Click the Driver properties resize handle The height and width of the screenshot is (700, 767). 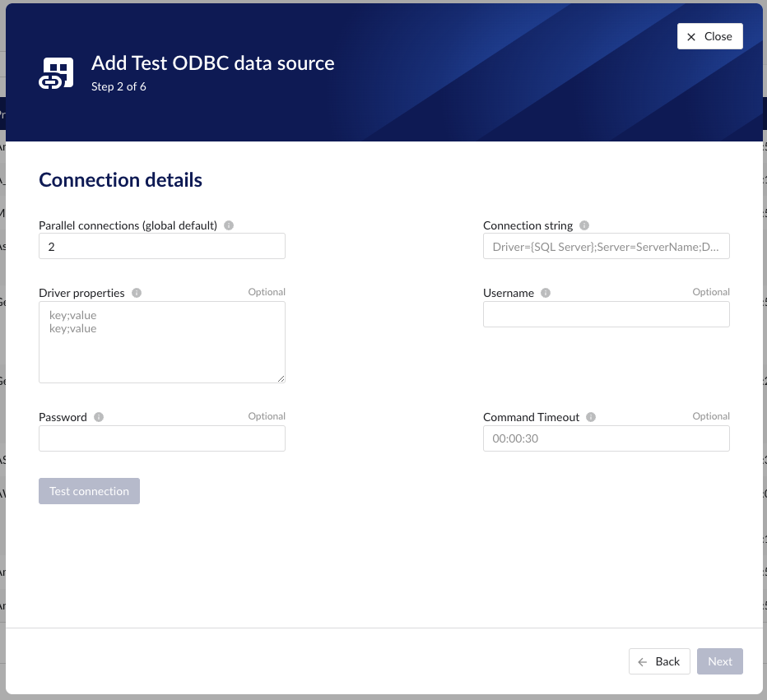click(281, 379)
